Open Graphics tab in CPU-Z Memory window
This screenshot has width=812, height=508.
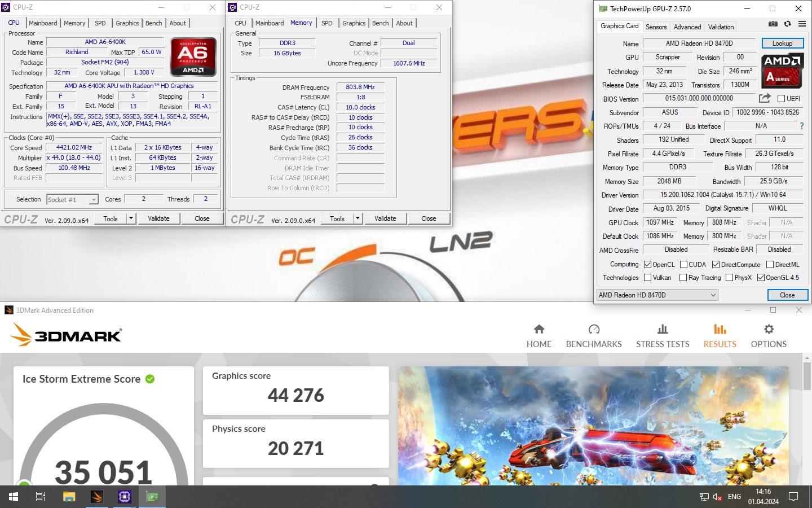pyautogui.click(x=354, y=23)
